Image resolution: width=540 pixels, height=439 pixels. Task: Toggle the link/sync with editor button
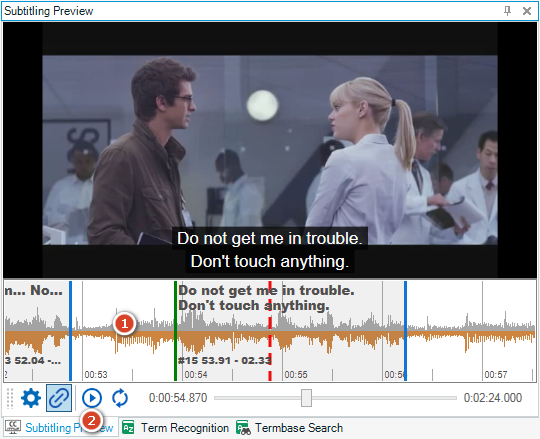pos(59,398)
